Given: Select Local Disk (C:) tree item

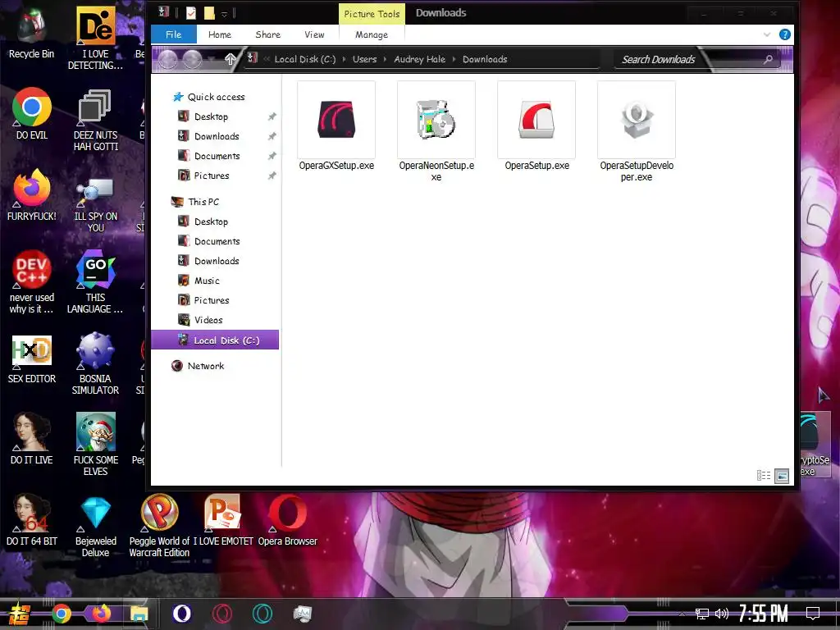Looking at the screenshot, I should tap(215, 340).
